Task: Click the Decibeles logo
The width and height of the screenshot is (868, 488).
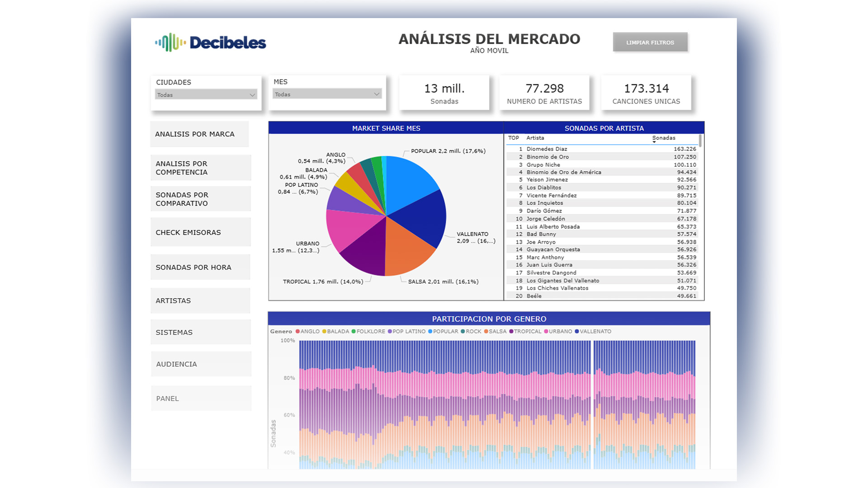Action: click(210, 42)
